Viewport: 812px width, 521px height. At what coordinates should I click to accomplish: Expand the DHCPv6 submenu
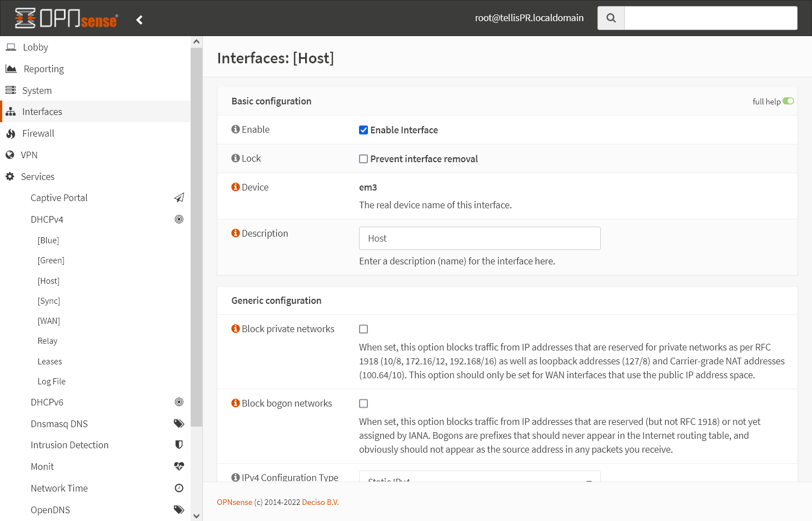point(47,402)
